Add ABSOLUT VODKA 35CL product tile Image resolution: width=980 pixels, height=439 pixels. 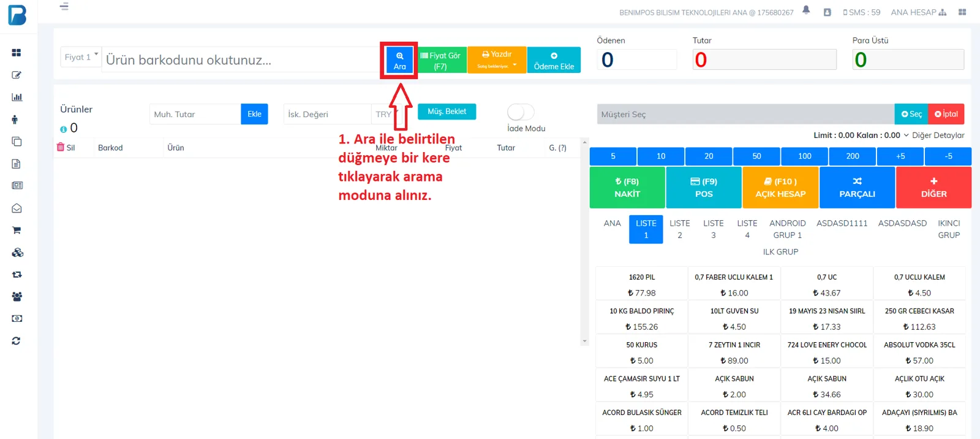[x=919, y=353]
